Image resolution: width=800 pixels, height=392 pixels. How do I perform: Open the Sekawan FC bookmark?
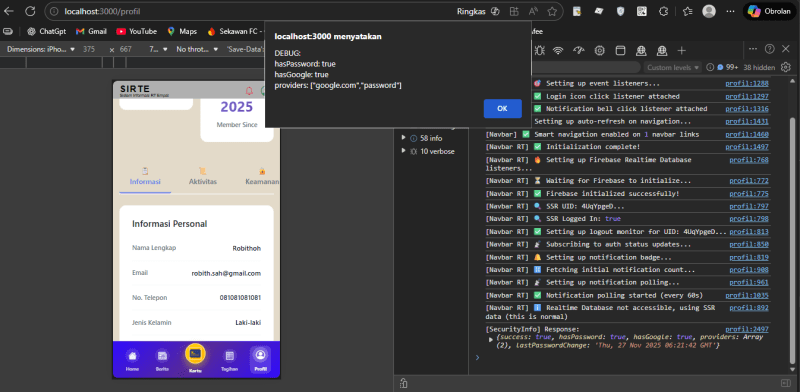click(235, 31)
